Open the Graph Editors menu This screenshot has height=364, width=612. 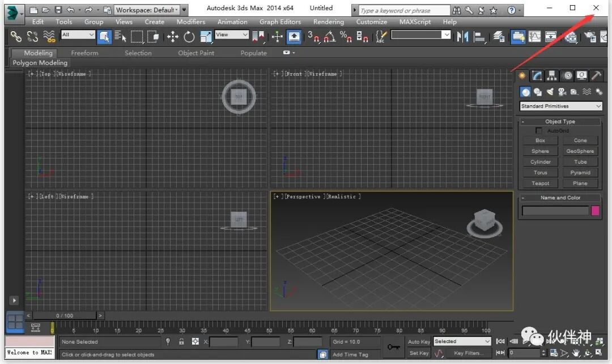pos(280,22)
